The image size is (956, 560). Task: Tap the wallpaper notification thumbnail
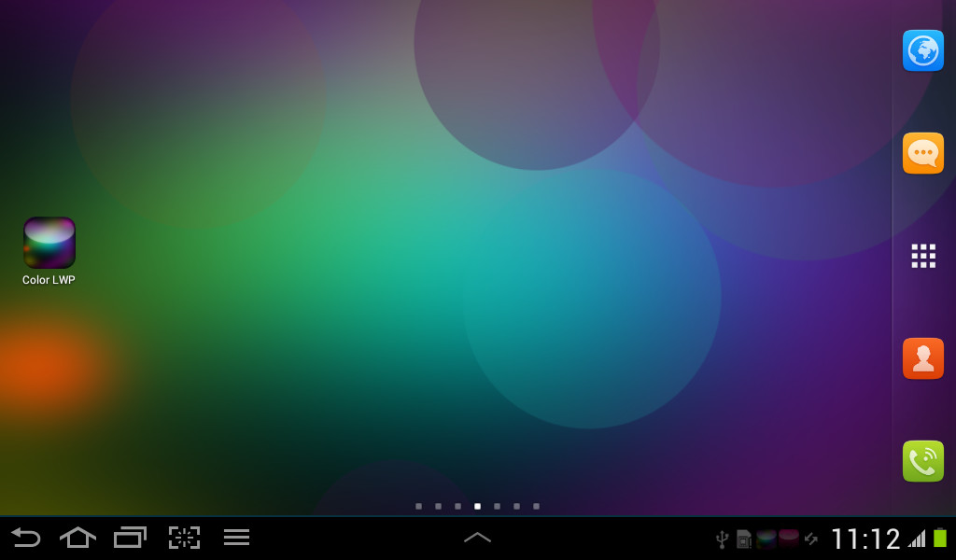(x=766, y=539)
